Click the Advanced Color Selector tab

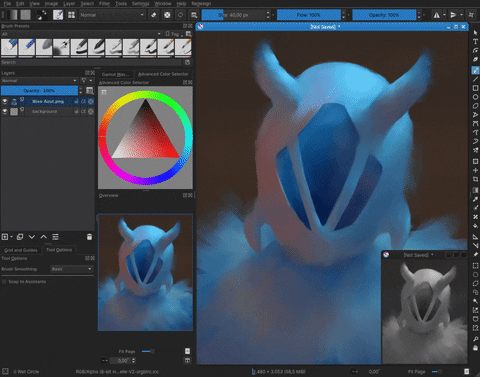(x=163, y=74)
